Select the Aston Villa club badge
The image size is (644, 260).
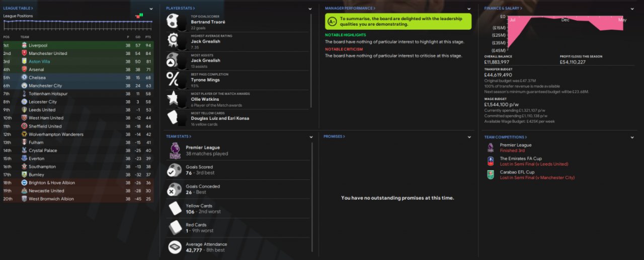[24, 61]
